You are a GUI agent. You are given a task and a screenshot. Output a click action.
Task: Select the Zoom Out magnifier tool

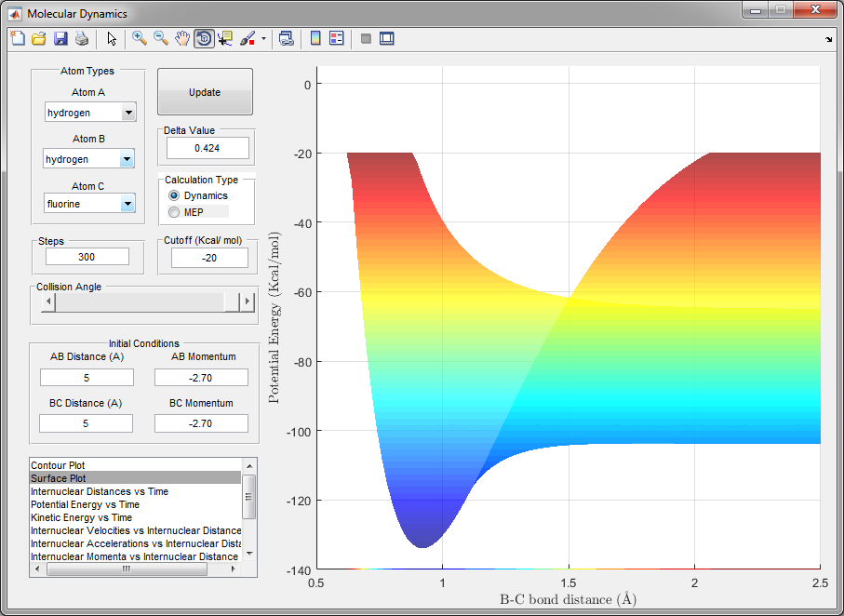click(x=161, y=39)
